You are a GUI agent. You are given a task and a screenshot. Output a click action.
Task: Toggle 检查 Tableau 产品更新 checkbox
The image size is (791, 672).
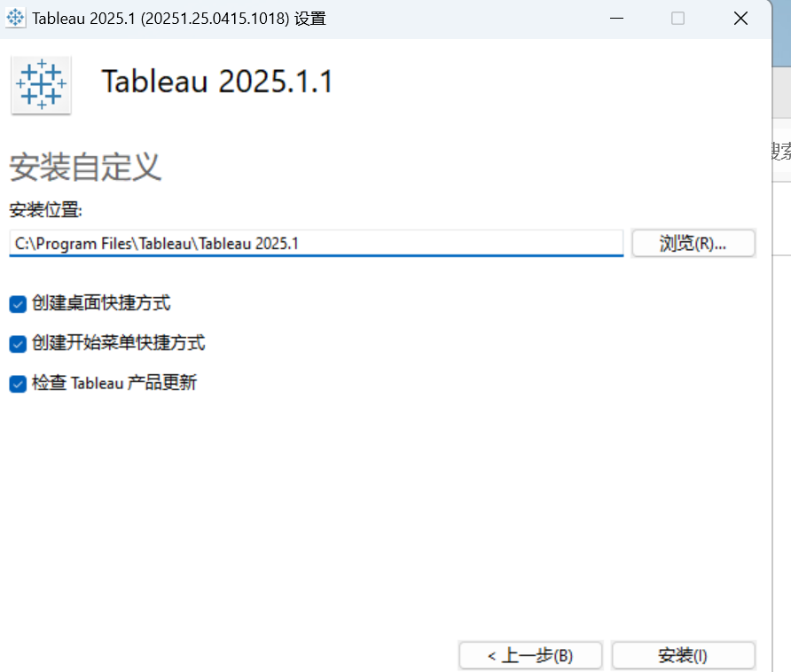coord(18,384)
